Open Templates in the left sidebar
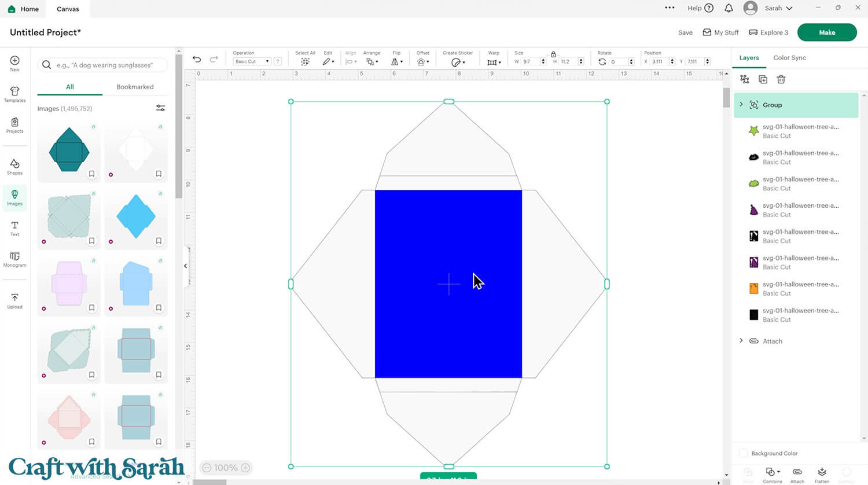 [14, 94]
